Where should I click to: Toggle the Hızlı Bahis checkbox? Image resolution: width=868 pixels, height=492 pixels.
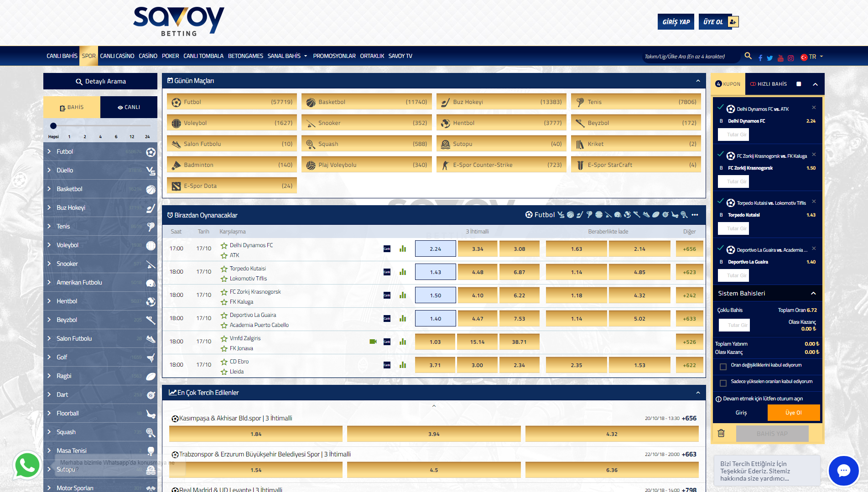click(799, 84)
